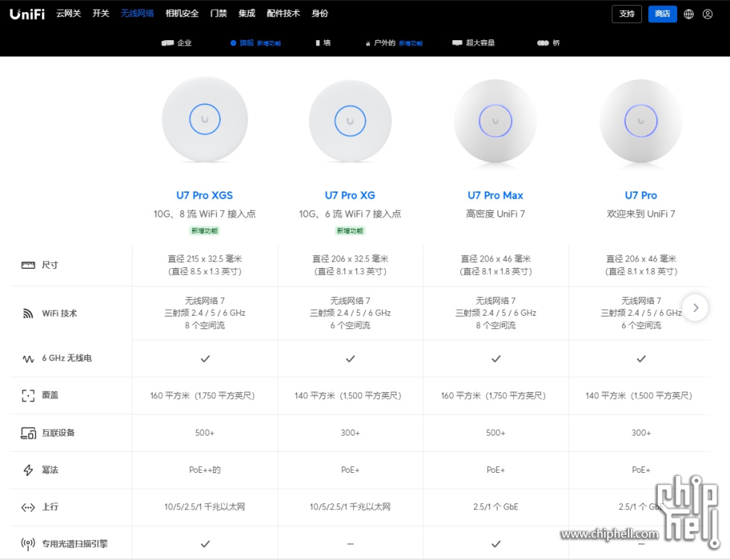
Task: Click the 欢迎来到 UniFi 7 subtitle
Action: (x=641, y=214)
